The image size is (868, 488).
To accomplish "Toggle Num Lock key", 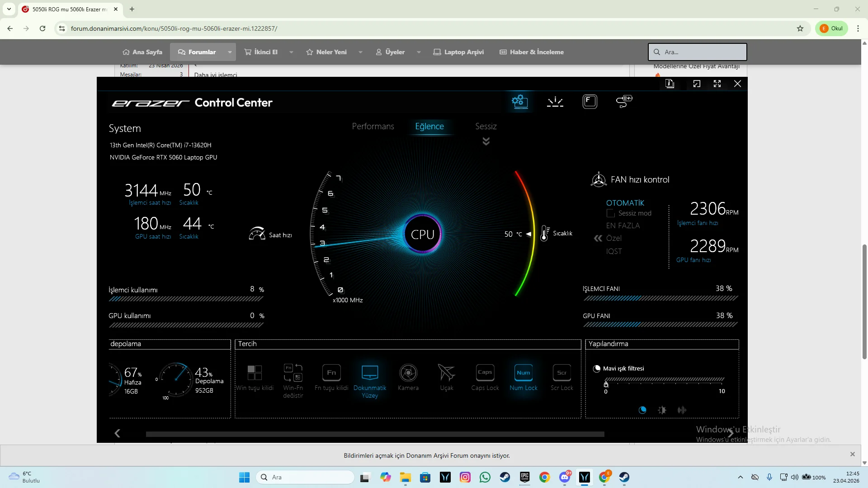I will click(524, 373).
